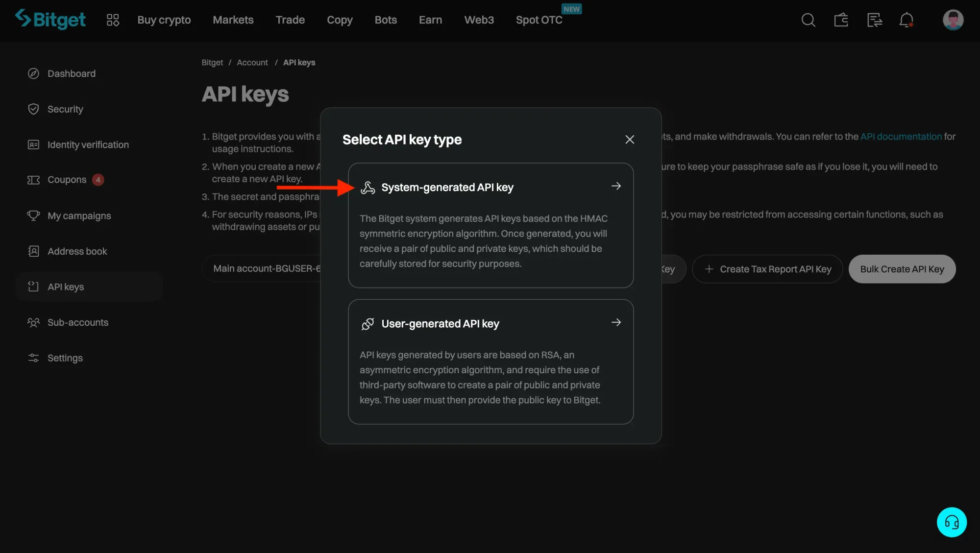Click Bulk Create API Key button
This screenshot has height=553, width=980.
902,269
